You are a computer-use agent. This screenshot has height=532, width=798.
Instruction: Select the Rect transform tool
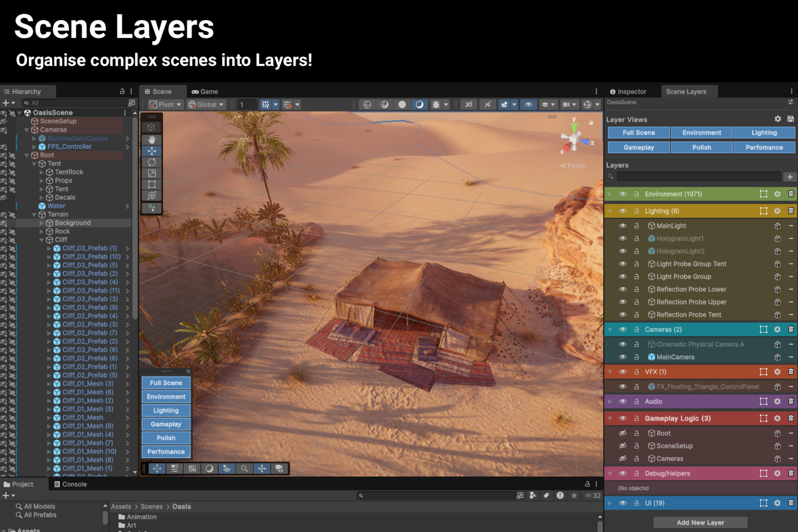pyautogui.click(x=152, y=184)
